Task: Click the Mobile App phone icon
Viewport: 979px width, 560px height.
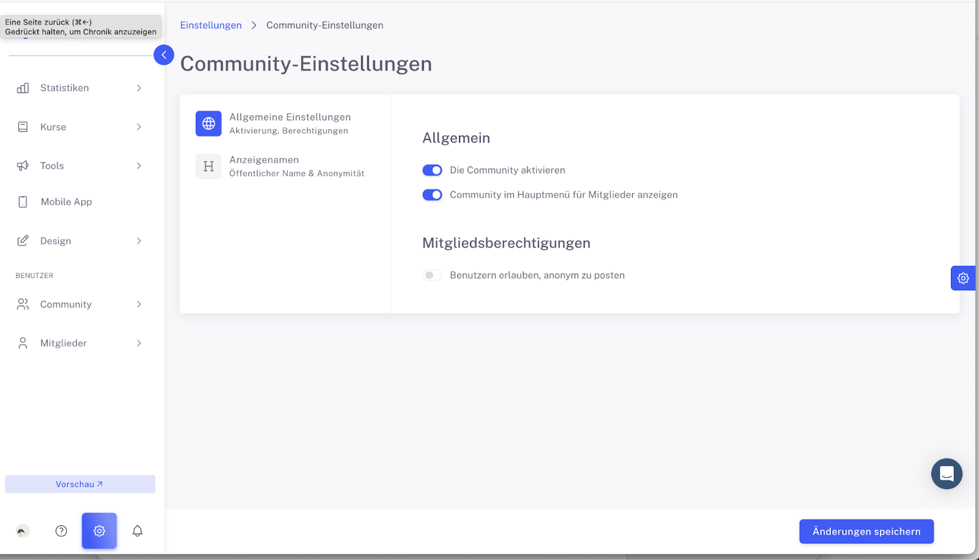Action: [x=23, y=202]
